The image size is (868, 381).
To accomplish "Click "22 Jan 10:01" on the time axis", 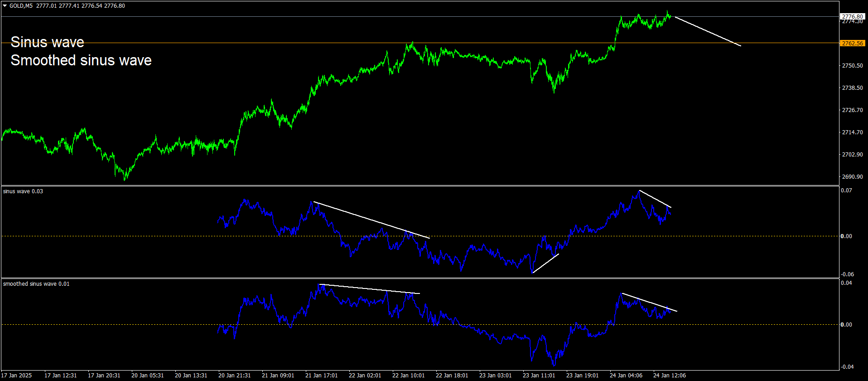I will tap(409, 376).
